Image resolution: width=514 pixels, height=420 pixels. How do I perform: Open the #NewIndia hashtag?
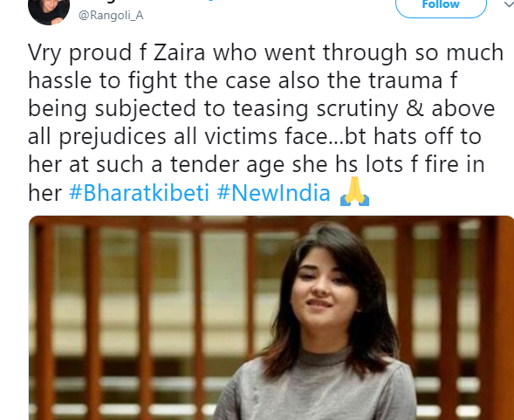coord(273,193)
